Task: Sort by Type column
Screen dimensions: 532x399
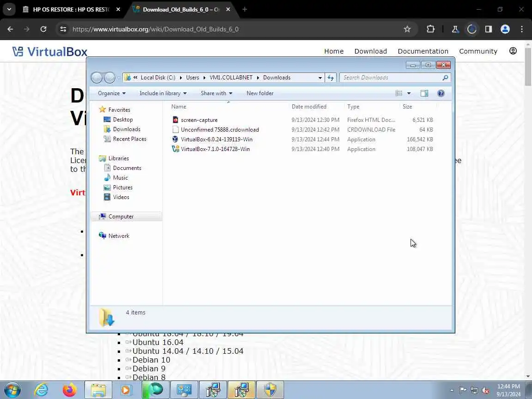Action: click(x=372, y=107)
